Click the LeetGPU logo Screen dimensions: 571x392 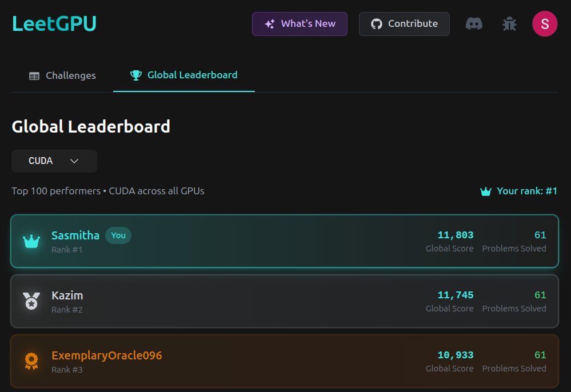click(54, 23)
